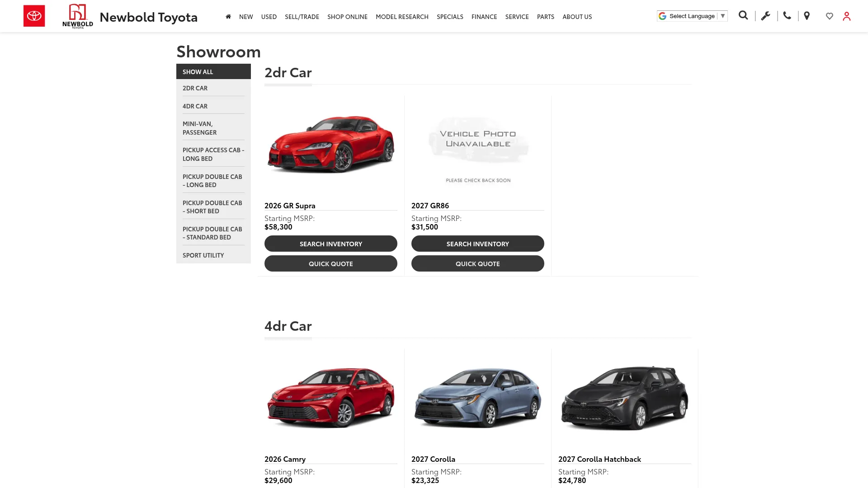Click the Newbold Toyota dealership logo
The height and width of the screenshot is (488, 868).
click(x=78, y=16)
